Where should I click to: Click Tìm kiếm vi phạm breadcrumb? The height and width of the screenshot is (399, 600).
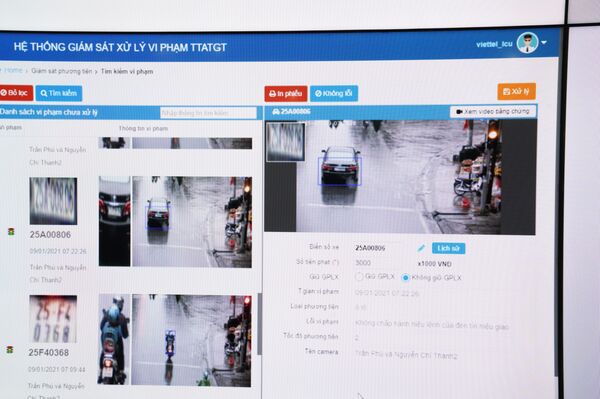(127, 71)
